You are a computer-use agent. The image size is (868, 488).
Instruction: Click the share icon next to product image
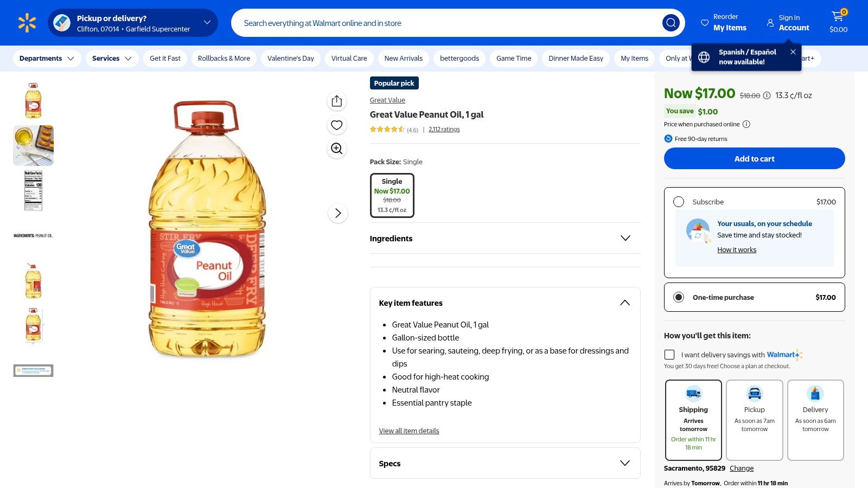(x=336, y=101)
